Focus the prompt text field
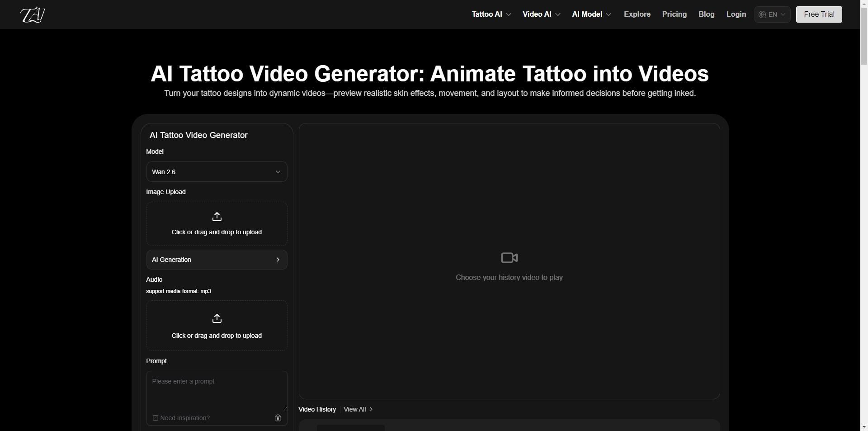The image size is (868, 431). pos(217,391)
